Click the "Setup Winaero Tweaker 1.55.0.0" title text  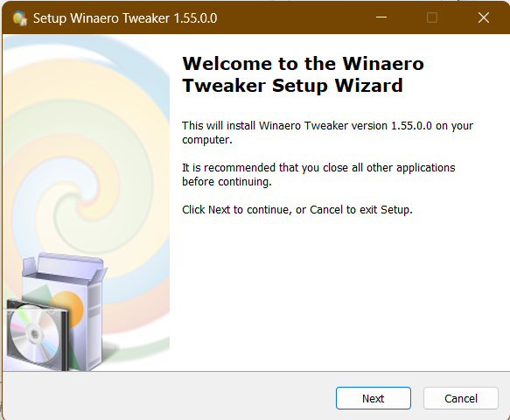pyautogui.click(x=125, y=18)
